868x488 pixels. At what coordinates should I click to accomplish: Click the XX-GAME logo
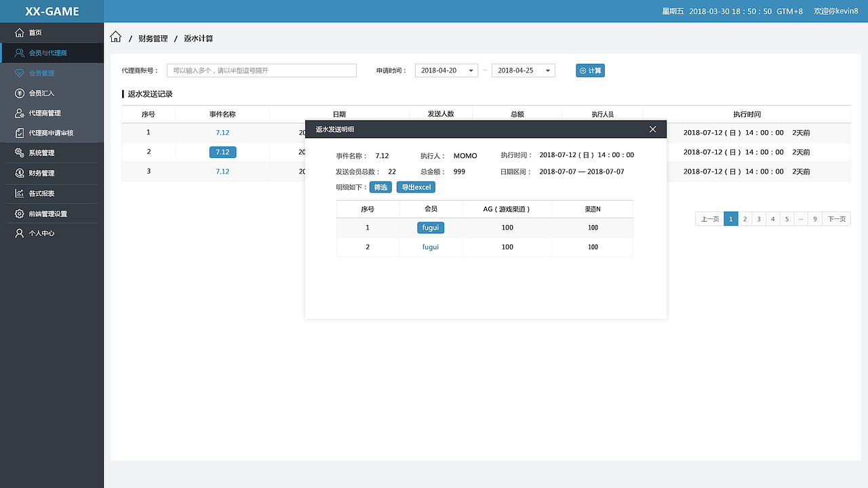(x=52, y=12)
